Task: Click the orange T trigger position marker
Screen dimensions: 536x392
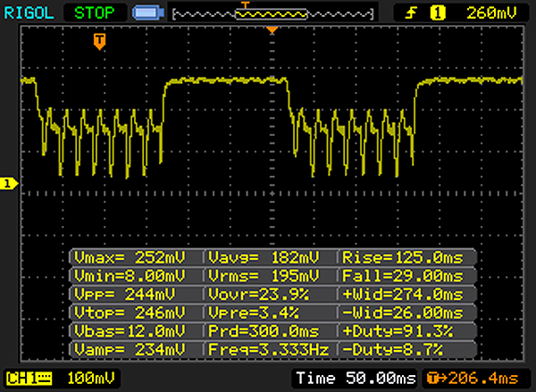Action: click(99, 42)
